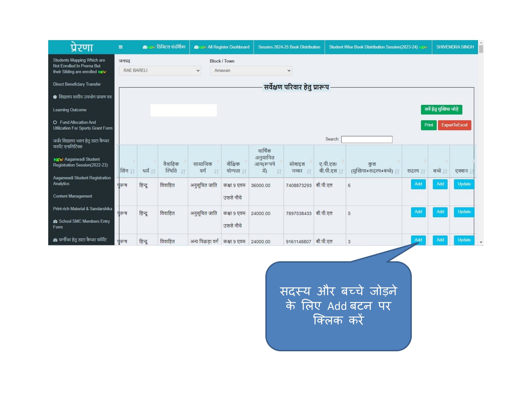The width and height of the screenshot is (532, 411).
Task: Open SHIVENDRA SINGH user menu
Action: (455, 47)
